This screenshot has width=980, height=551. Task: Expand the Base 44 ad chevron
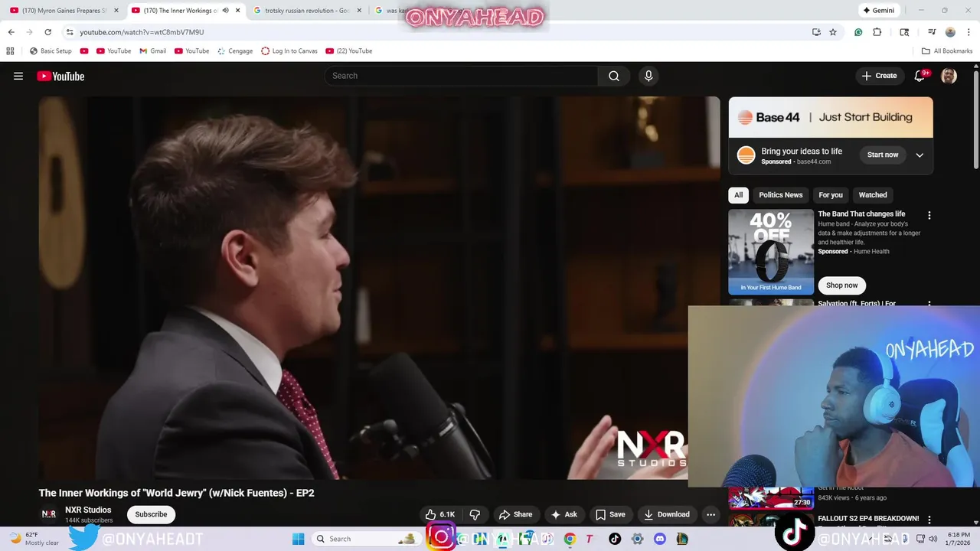(920, 155)
